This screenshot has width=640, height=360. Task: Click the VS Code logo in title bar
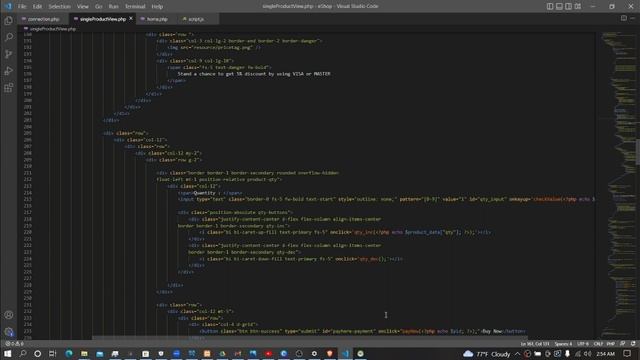8,6
